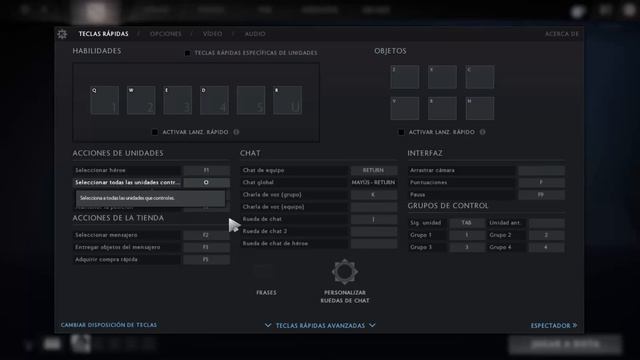The image size is (640, 360).
Task: Click empty binding for Arrastrar cámara
Action: [x=541, y=170]
